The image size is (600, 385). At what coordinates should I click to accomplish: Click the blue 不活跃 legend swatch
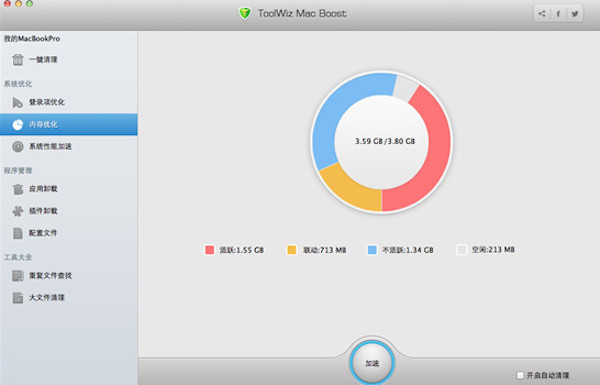[x=372, y=250]
